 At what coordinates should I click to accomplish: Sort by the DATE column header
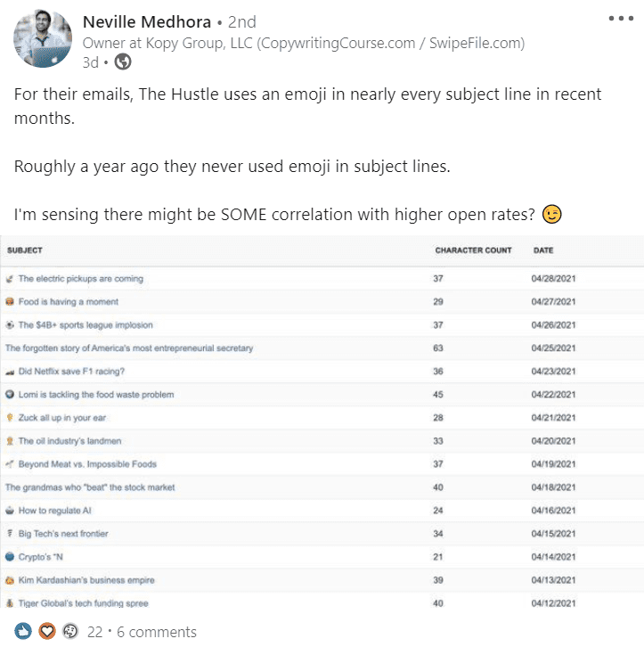coord(543,250)
